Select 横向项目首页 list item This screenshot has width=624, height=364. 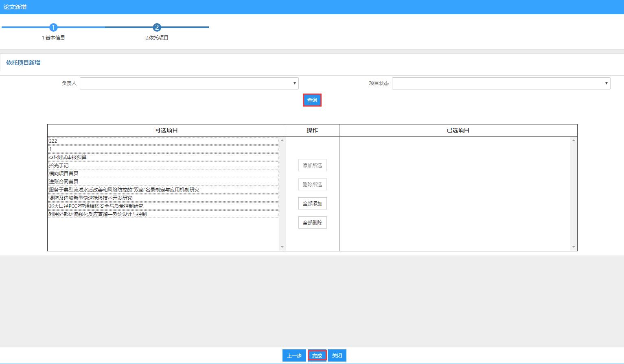coord(163,174)
